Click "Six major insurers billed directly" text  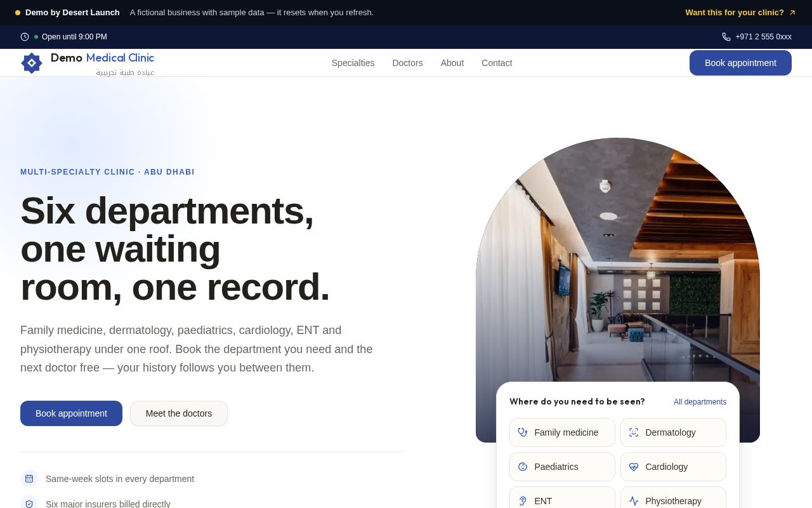(108, 504)
